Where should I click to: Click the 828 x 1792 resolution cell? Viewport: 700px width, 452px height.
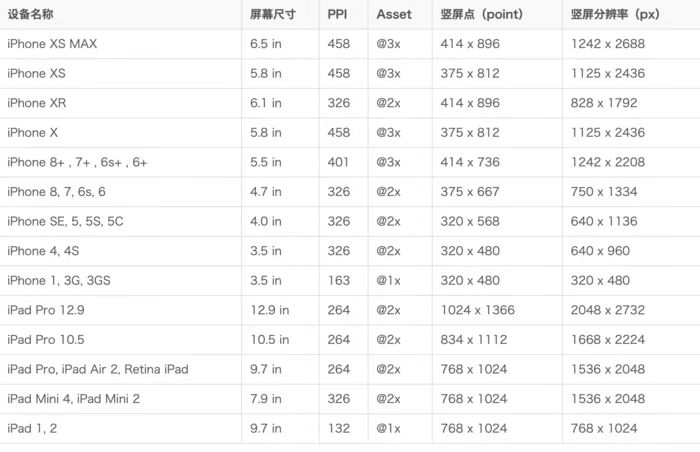click(x=604, y=103)
